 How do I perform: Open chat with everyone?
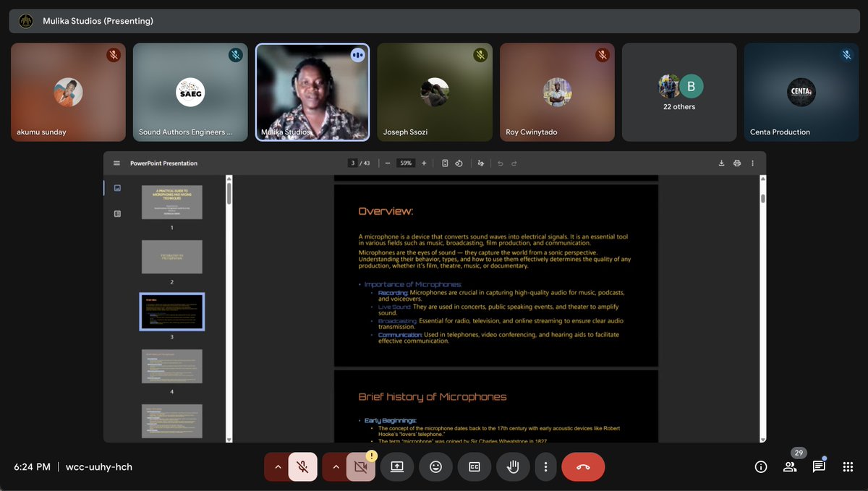click(819, 467)
